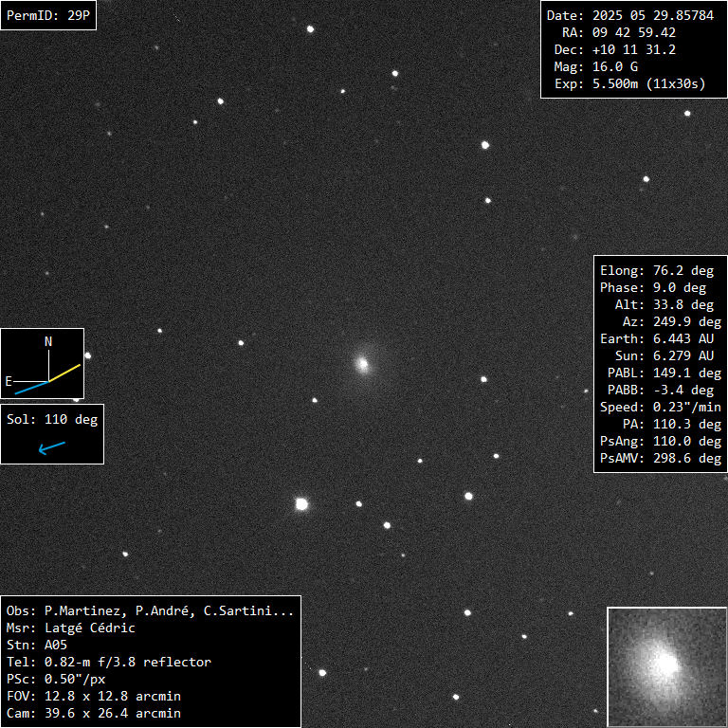Viewport: 728px width, 728px height.
Task: Click the PA: 110.3 deg entry
Action: (x=672, y=425)
